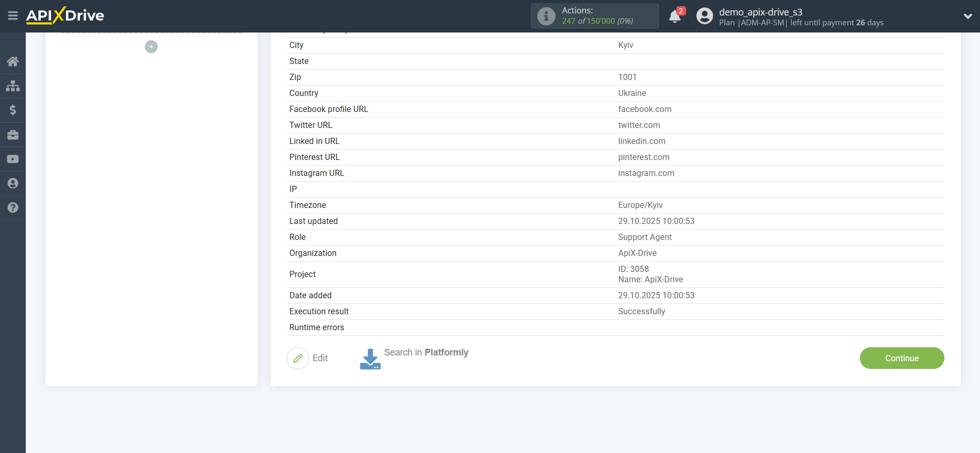The height and width of the screenshot is (453, 980).
Task: Click the demo_apix-drive_s3 username
Action: click(x=760, y=12)
